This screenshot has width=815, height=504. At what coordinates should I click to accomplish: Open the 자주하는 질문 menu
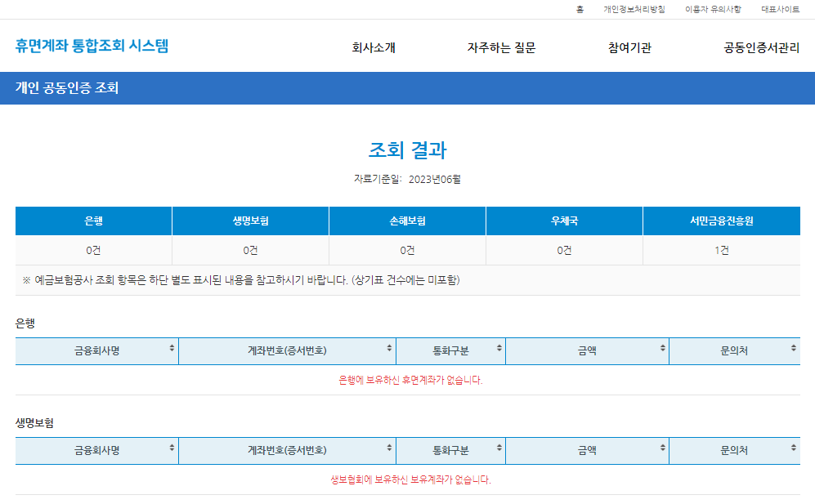[x=501, y=48]
